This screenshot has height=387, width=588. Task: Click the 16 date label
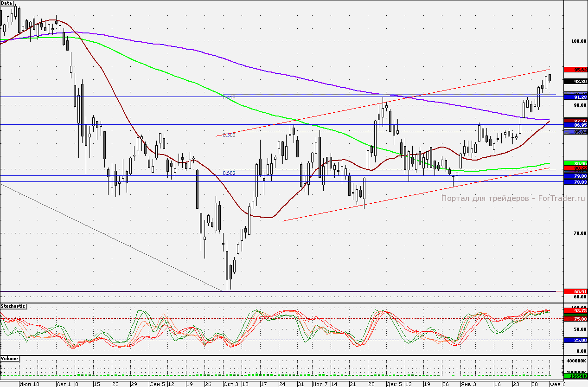point(497,384)
